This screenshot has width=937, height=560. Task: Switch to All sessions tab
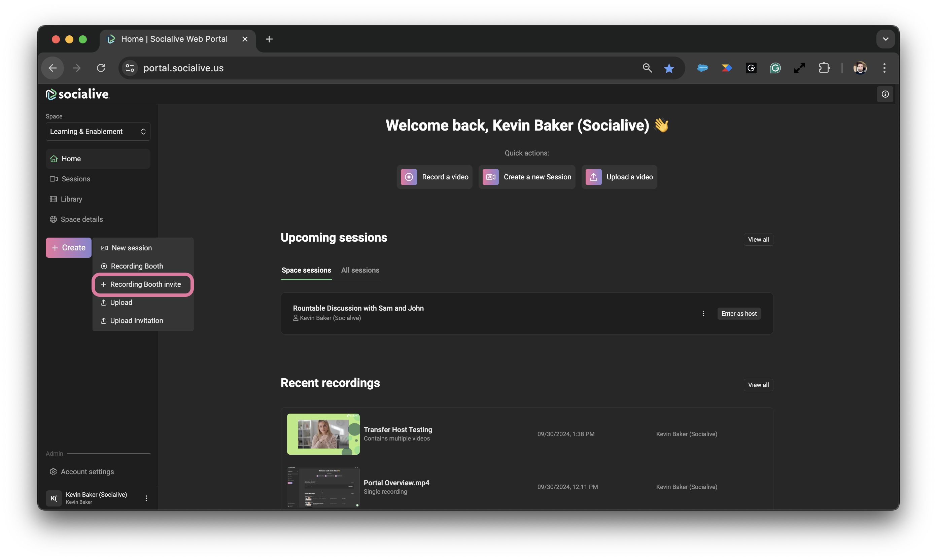360,270
